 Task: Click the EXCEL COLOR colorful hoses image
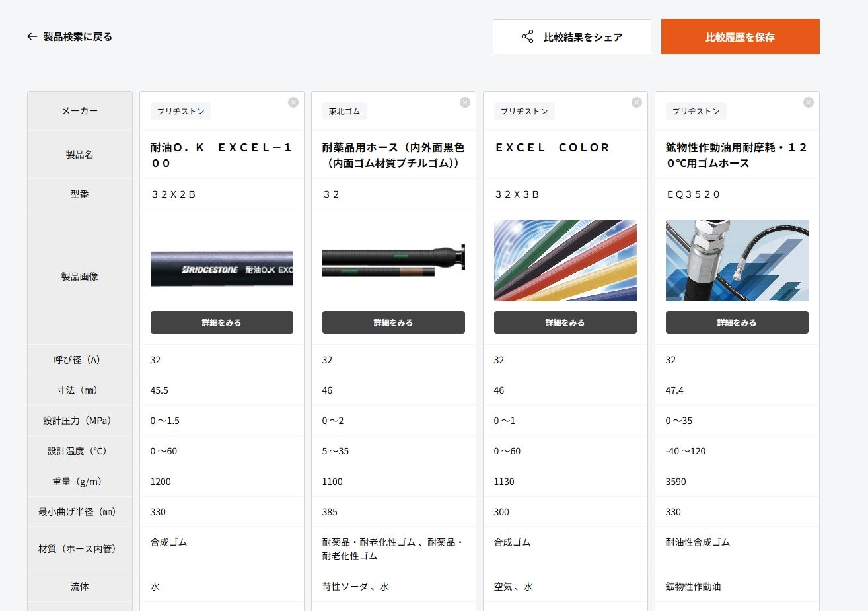click(x=565, y=260)
